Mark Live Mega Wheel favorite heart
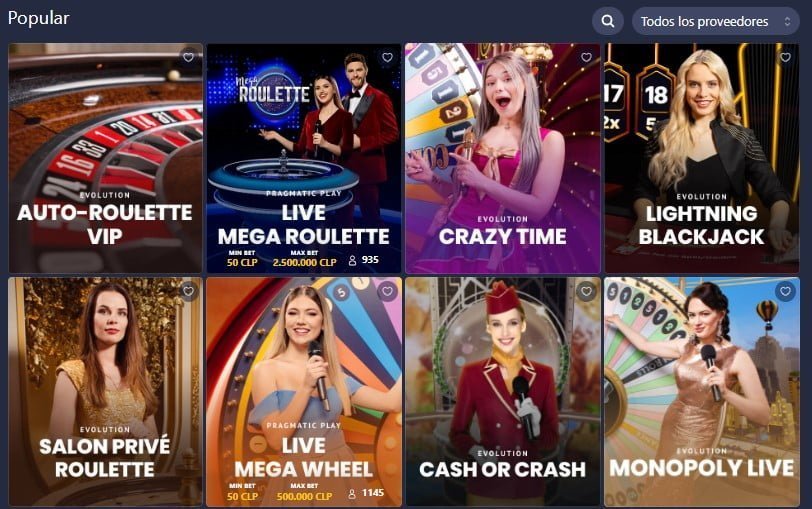The height and width of the screenshot is (509, 812). 387,291
